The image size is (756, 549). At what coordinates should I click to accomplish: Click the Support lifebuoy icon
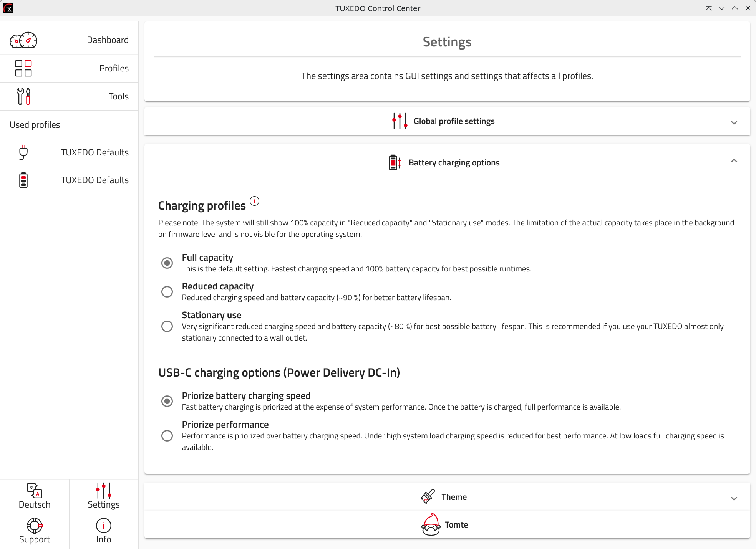35,526
